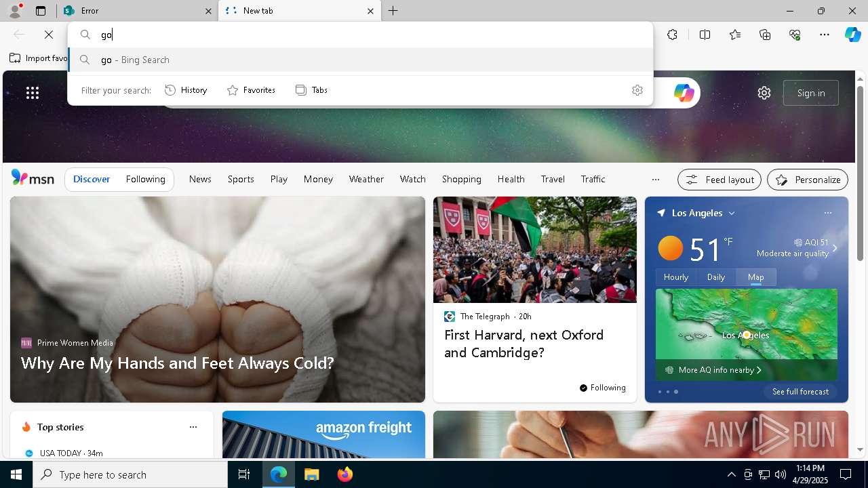Launch Firefox from the taskbar
The image size is (868, 488).
pyautogui.click(x=344, y=474)
